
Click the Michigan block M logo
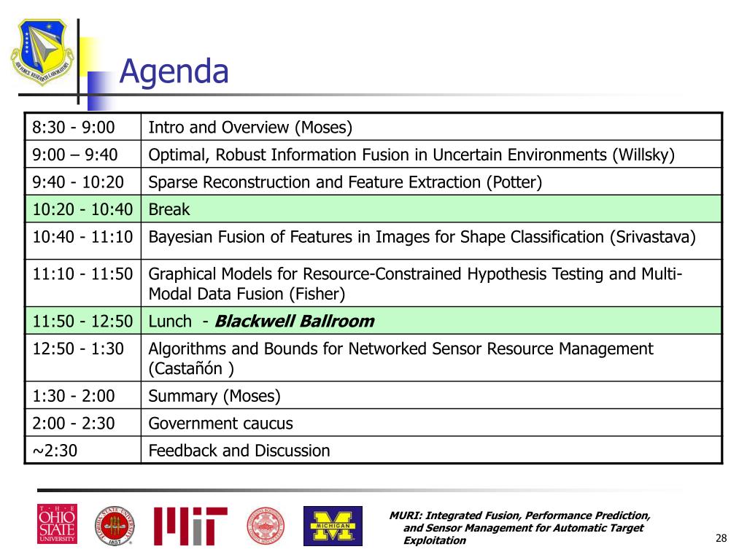tap(333, 526)
